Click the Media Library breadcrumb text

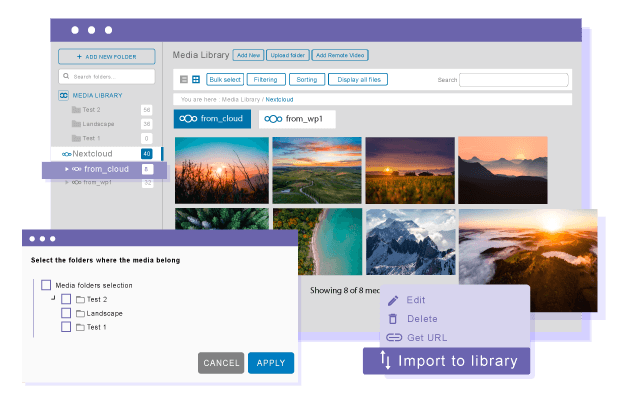[241, 100]
